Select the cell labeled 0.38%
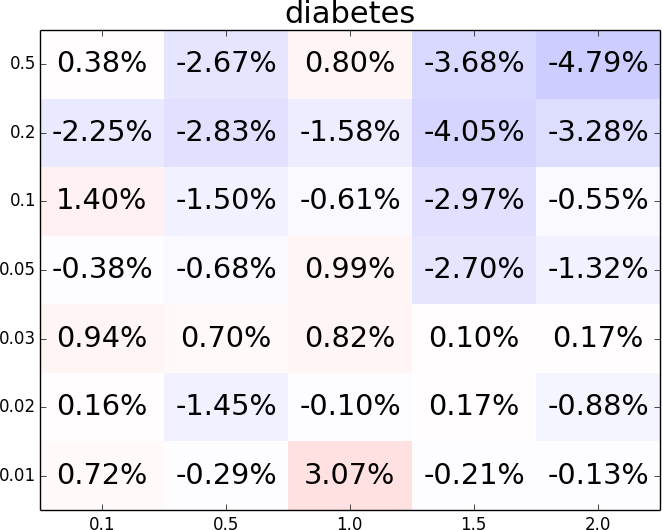 102,64
